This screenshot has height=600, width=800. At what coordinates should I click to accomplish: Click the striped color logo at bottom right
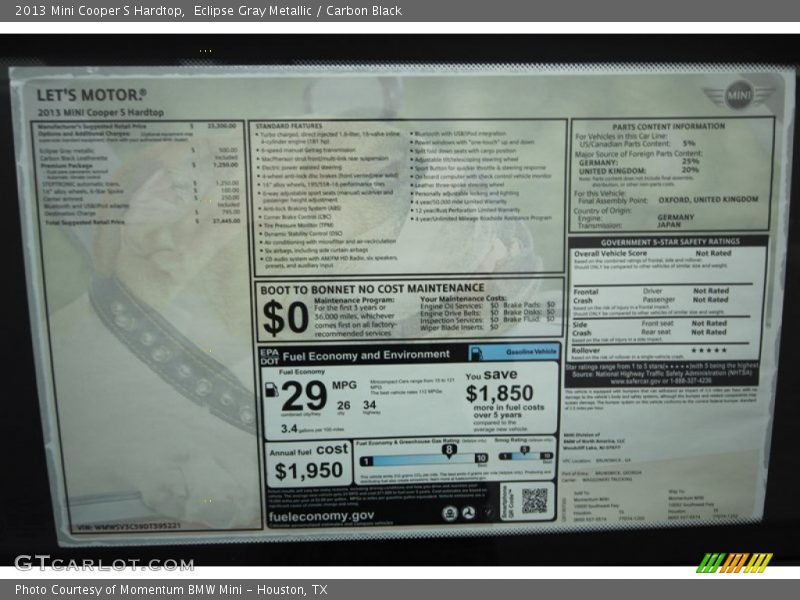pyautogui.click(x=735, y=562)
